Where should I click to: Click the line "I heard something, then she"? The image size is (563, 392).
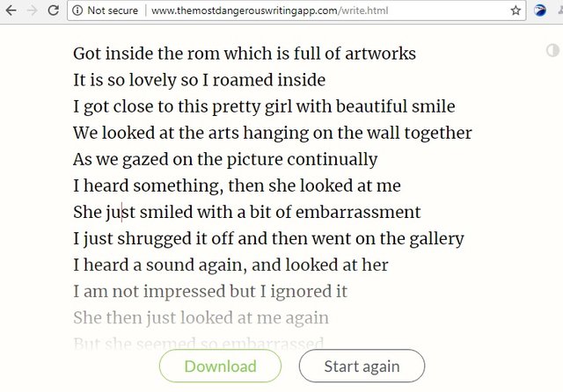tap(237, 185)
